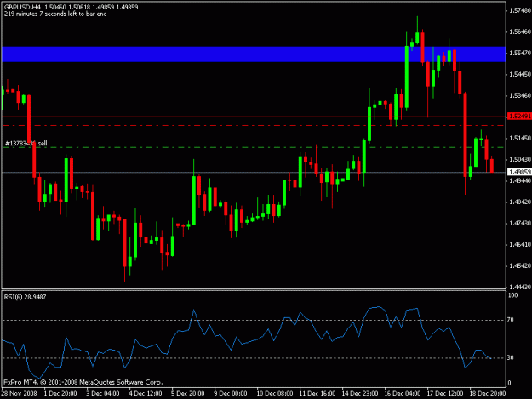Click the RSI level 70 label
The width and height of the screenshot is (532, 399).
pyautogui.click(x=511, y=320)
